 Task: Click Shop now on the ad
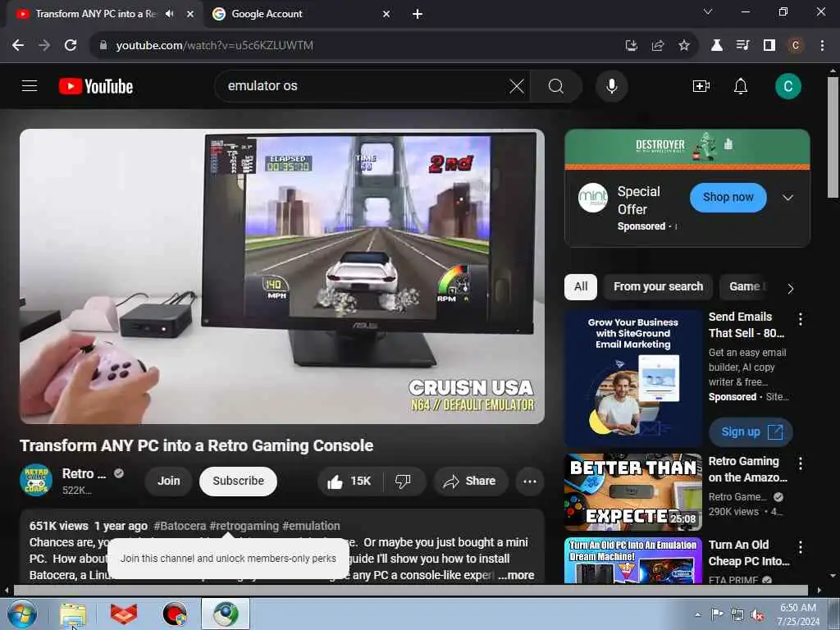[728, 197]
